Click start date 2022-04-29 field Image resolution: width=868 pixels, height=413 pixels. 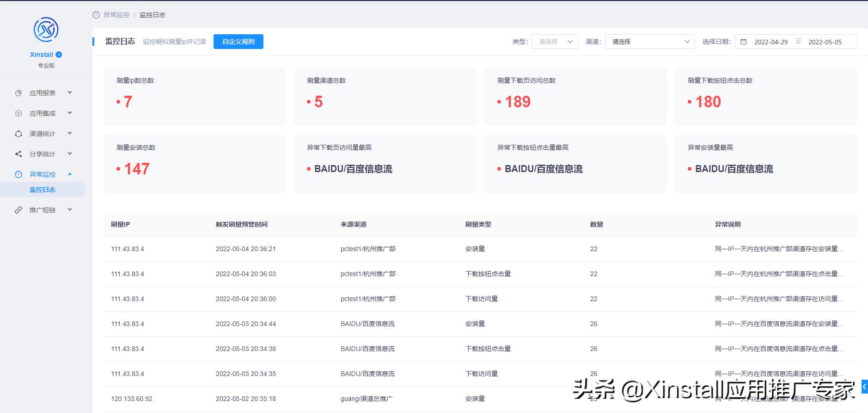tap(771, 42)
